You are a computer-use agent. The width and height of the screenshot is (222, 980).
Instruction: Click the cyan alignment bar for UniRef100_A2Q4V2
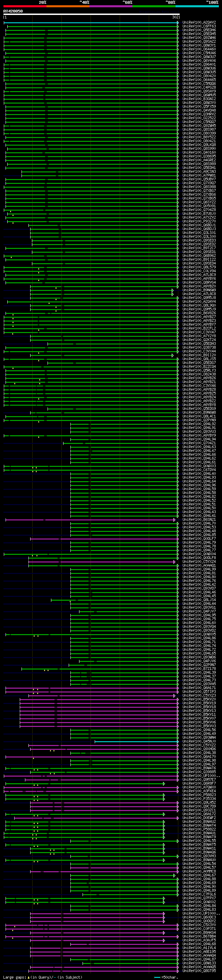pos(91,23)
